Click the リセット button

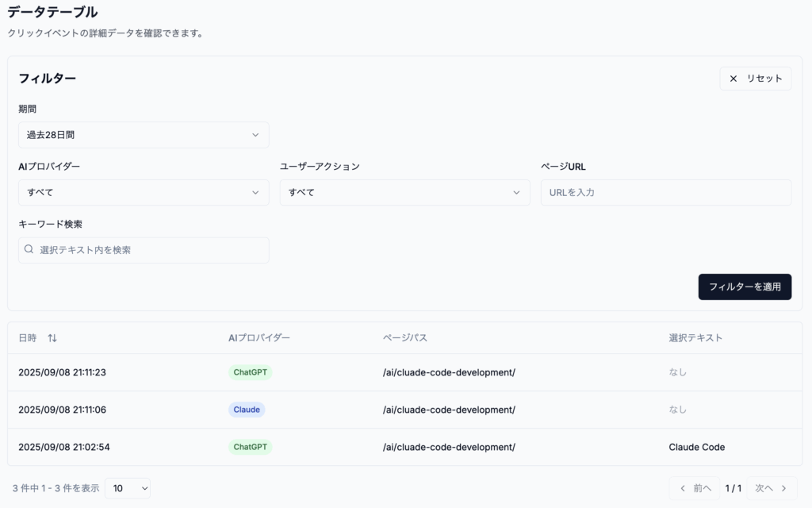[x=756, y=79]
